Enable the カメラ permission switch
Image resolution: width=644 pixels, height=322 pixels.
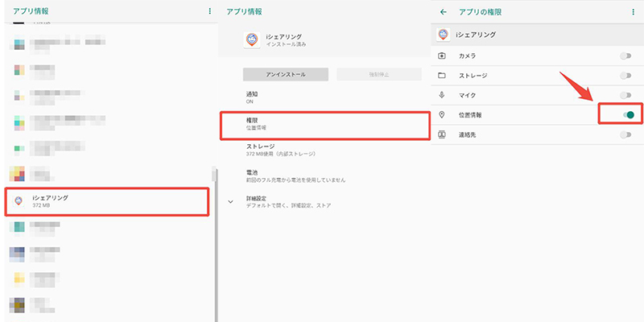[x=625, y=56]
